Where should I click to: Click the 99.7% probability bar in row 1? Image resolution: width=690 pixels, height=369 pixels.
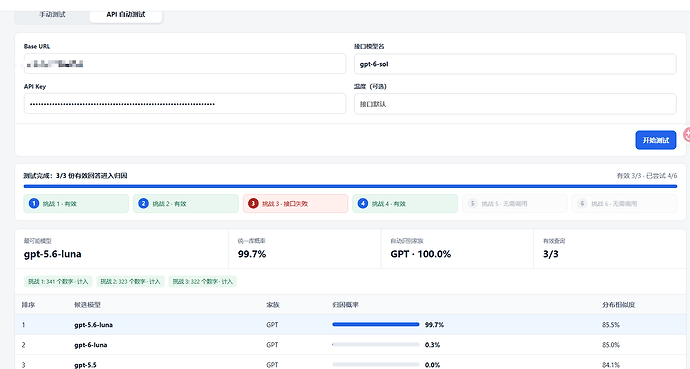coord(376,325)
